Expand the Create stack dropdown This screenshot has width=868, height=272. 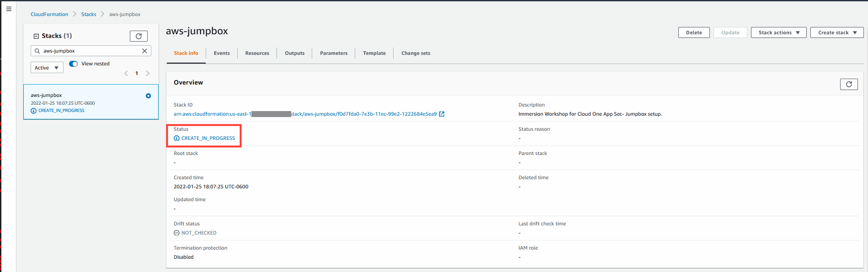pyautogui.click(x=837, y=32)
